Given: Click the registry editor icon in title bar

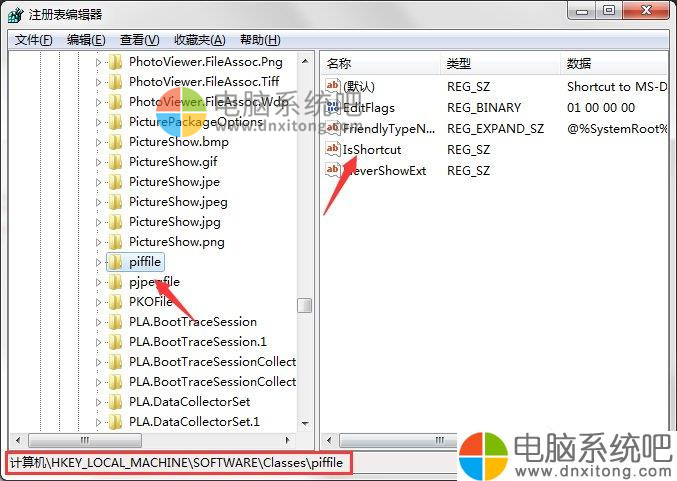Looking at the screenshot, I should [x=16, y=15].
